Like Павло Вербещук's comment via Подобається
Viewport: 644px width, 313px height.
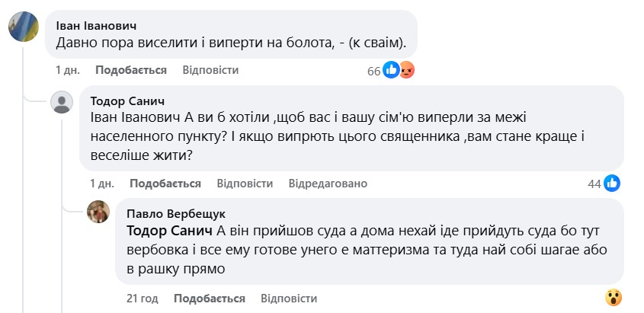point(210,298)
